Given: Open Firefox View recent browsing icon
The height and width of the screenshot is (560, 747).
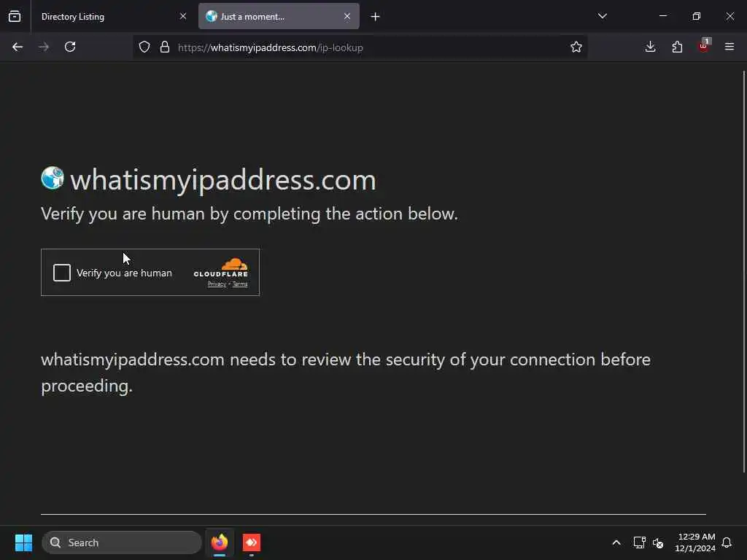Looking at the screenshot, I should click(15, 17).
